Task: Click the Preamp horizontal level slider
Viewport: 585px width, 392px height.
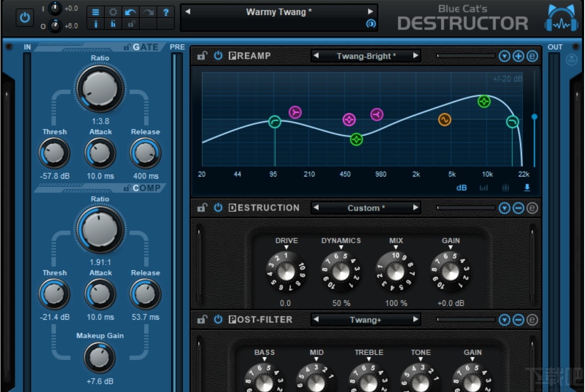Action: (x=466, y=56)
